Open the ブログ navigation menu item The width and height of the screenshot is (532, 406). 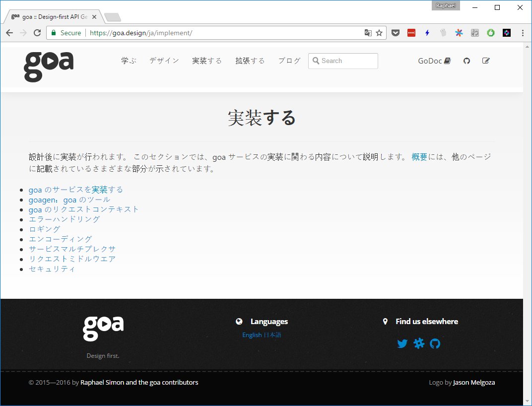pos(289,61)
